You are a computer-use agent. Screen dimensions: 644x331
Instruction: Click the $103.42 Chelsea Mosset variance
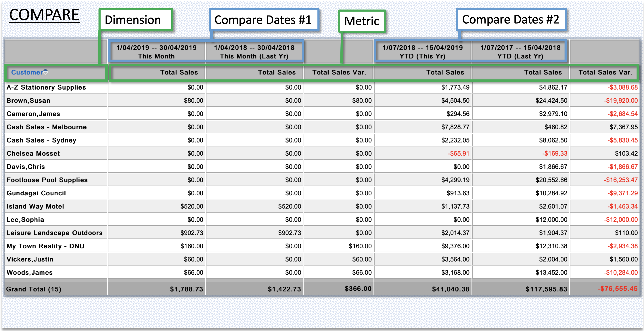[626, 154]
